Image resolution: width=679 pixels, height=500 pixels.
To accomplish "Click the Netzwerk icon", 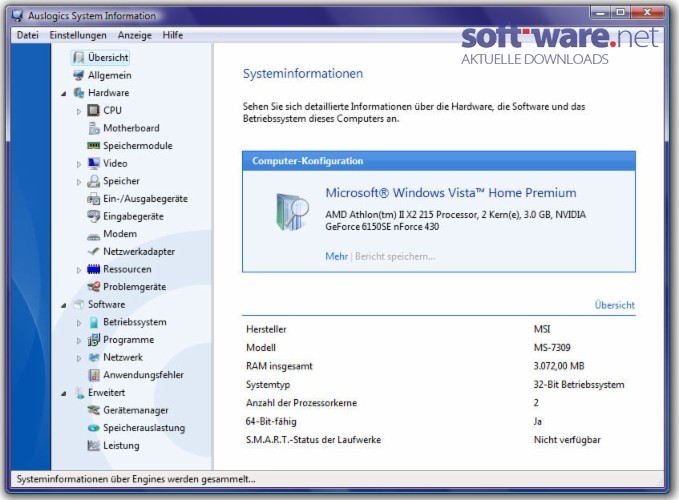I will (x=94, y=358).
